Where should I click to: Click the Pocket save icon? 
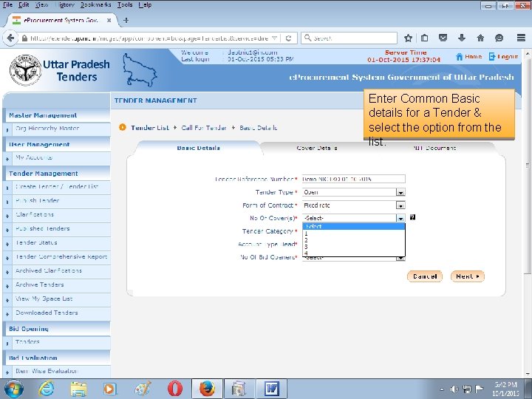(x=443, y=38)
